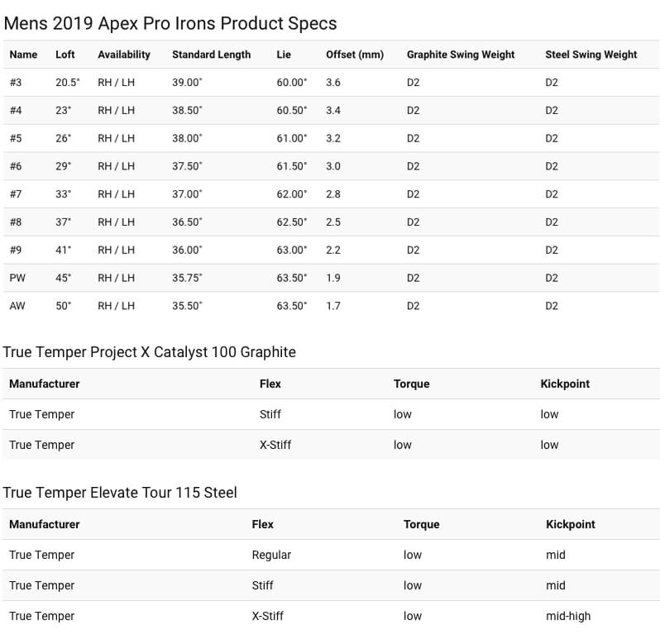Click the Standard Length column header

pos(211,55)
